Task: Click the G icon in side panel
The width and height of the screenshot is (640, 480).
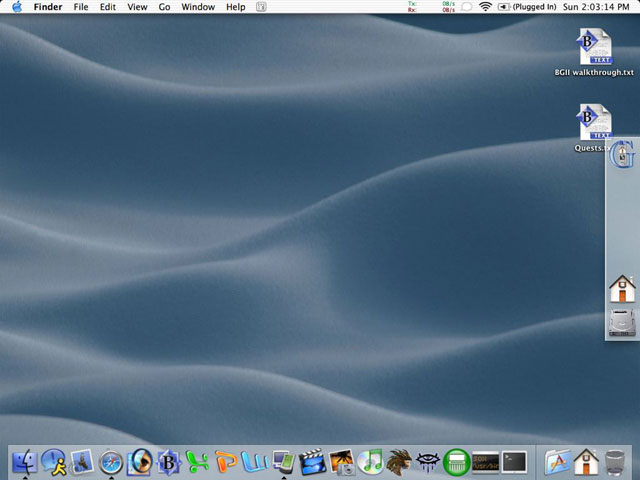Action: (x=622, y=153)
